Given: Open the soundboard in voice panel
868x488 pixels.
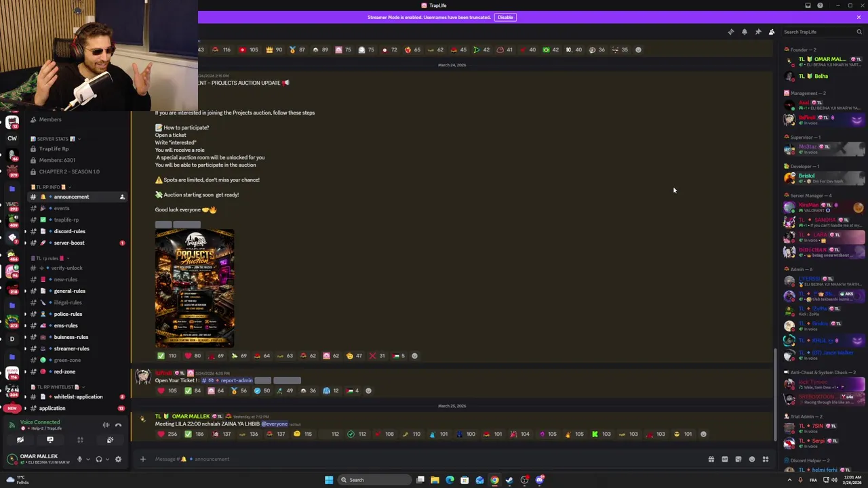Looking at the screenshot, I should tap(110, 440).
